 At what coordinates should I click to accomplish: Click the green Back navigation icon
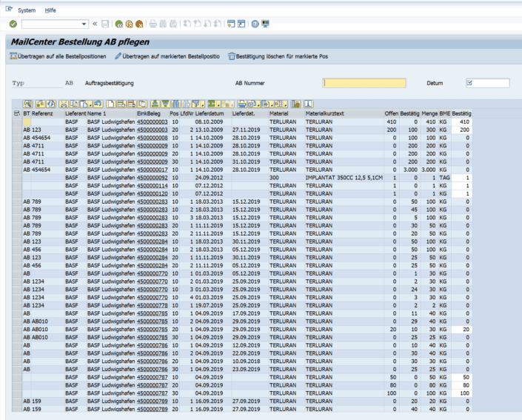click(x=119, y=24)
